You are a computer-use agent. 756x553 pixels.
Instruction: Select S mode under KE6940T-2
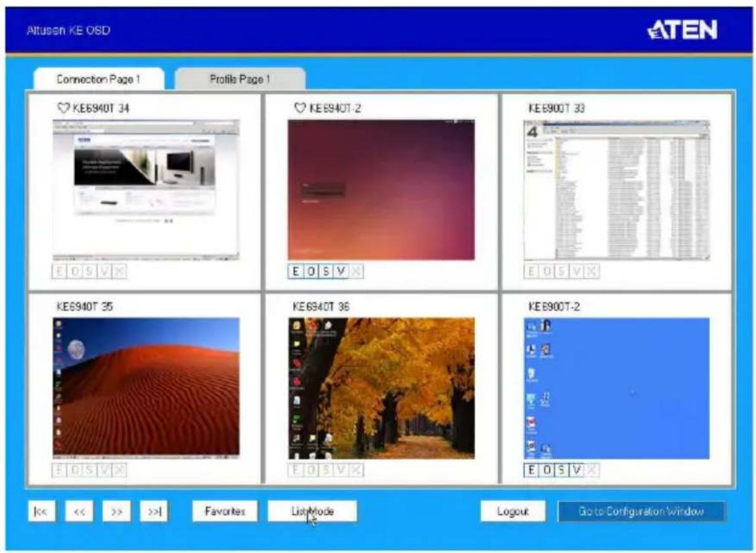coord(326,271)
